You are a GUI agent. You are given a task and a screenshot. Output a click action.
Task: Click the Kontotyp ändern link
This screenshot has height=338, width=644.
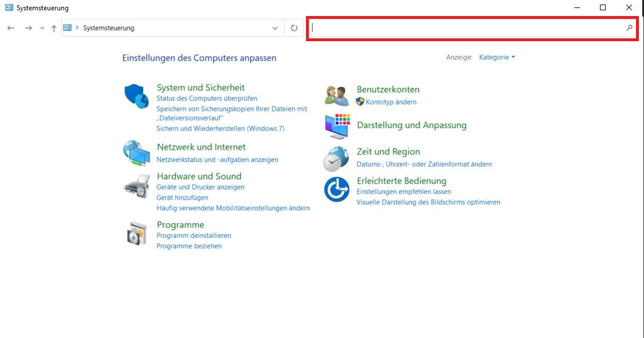(x=391, y=102)
